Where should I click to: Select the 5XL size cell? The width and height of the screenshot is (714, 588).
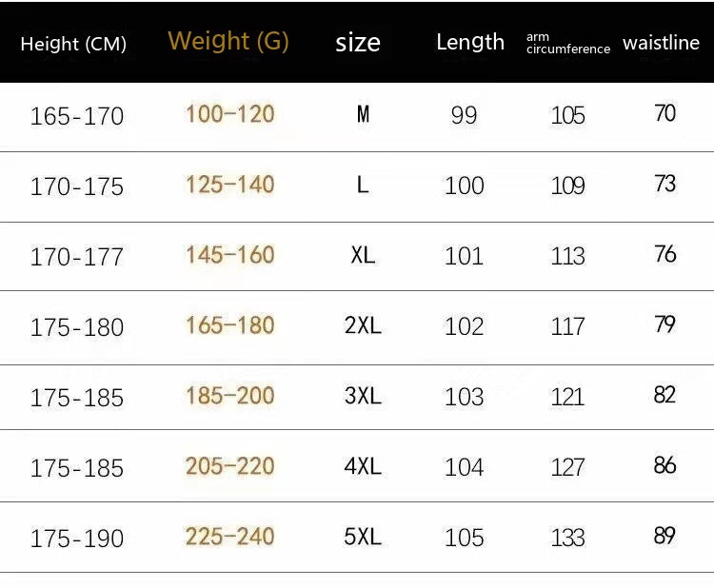[363, 537]
